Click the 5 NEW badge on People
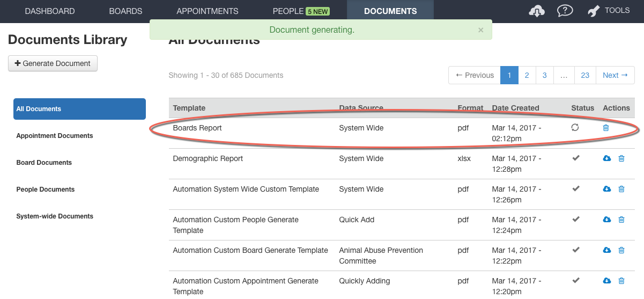Image resolution: width=644 pixels, height=299 pixels. point(317,11)
